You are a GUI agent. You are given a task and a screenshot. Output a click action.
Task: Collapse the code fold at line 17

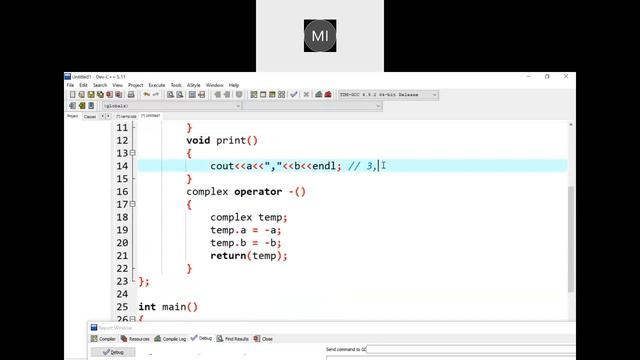(133, 204)
